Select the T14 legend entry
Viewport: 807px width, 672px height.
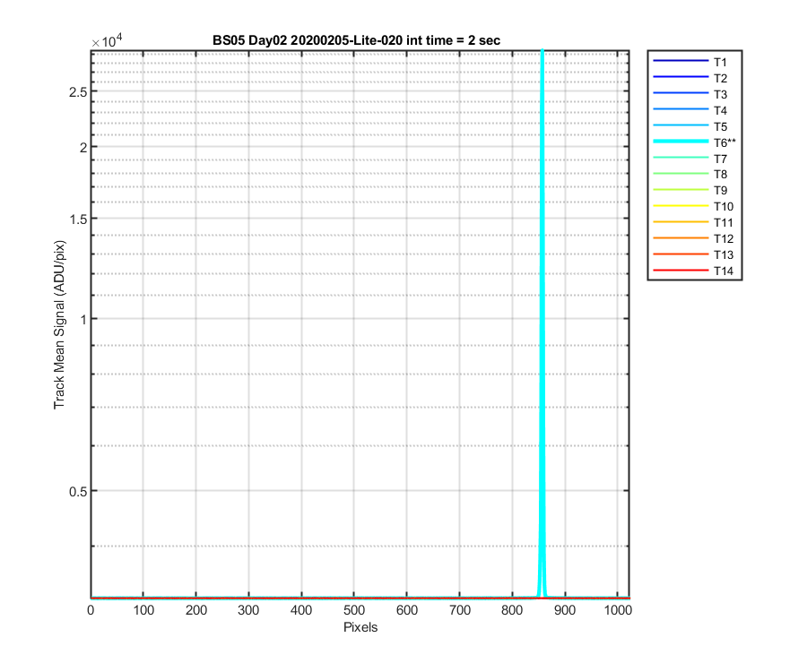693,271
